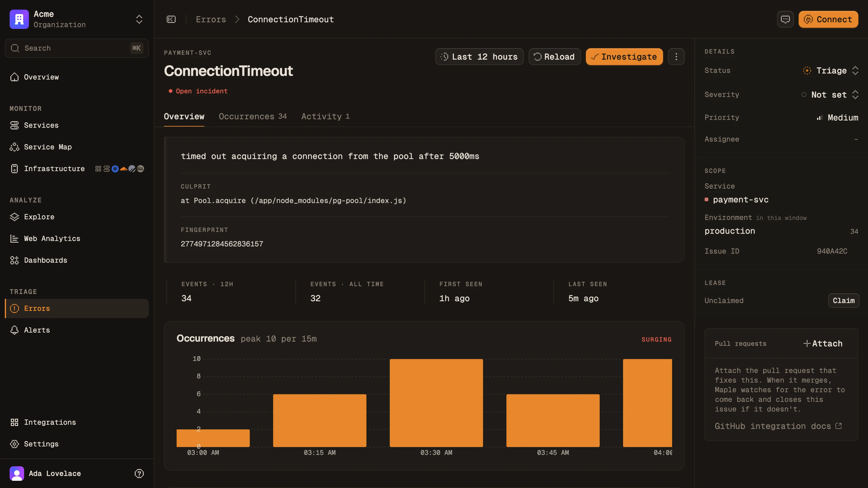
Task: Click the Claim lease button
Action: pyautogui.click(x=844, y=300)
